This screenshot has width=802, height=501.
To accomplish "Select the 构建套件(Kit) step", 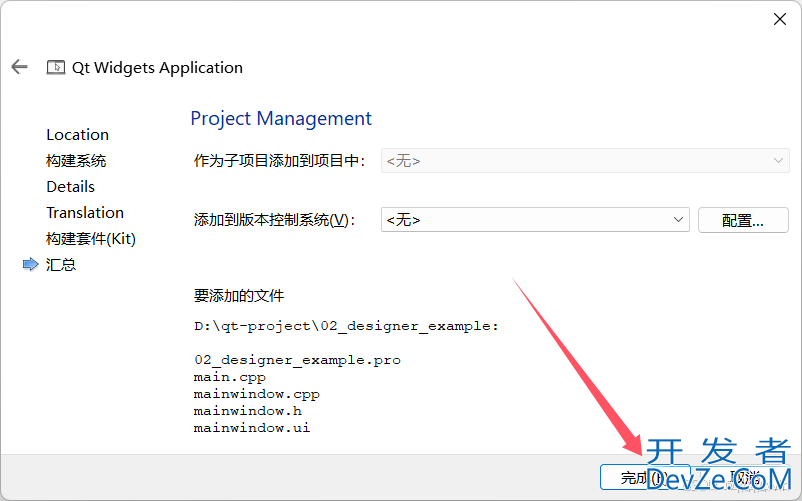I will coord(91,239).
